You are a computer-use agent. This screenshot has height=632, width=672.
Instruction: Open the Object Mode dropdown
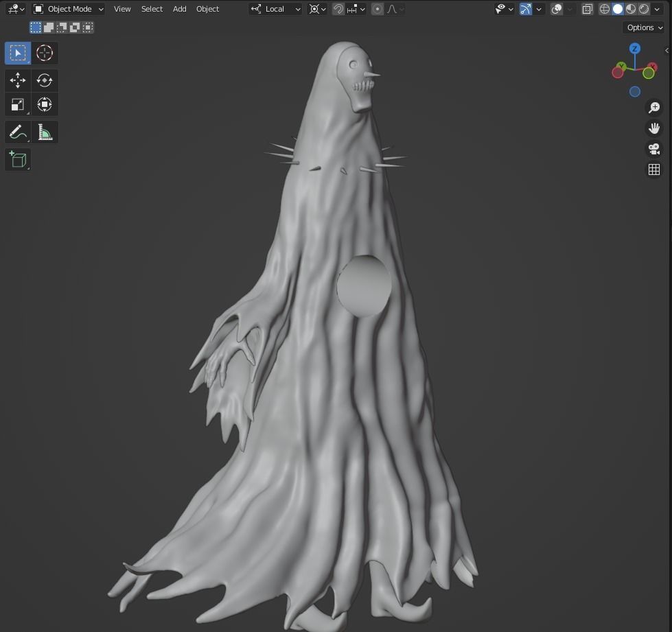67,9
